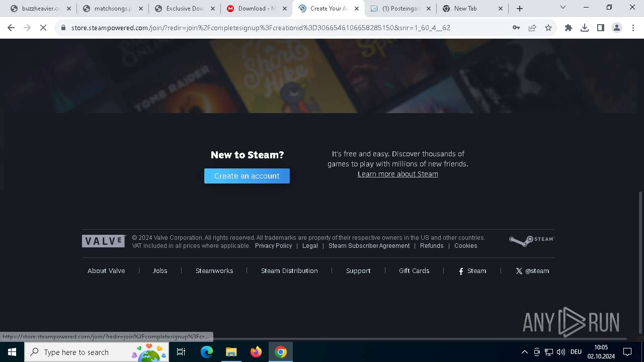Click Windows taskbar search box
Viewport: 644px width, 362px height.
[97, 352]
